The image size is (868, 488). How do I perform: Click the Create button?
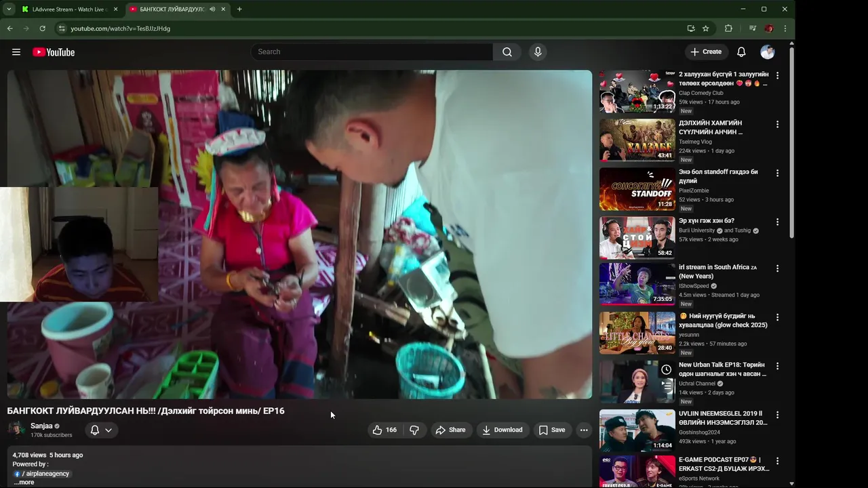[x=706, y=52]
